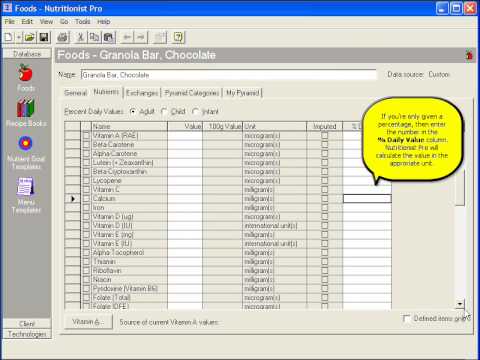This screenshot has width=480, height=360.
Task: Switch to the General tab
Action: 75,93
